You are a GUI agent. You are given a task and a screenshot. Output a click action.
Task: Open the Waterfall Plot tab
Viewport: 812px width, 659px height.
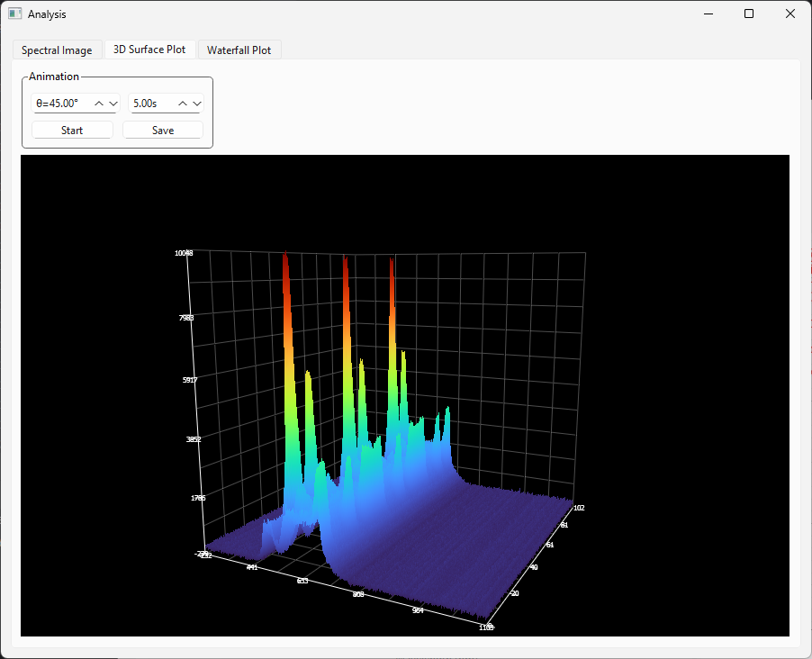[x=239, y=50]
